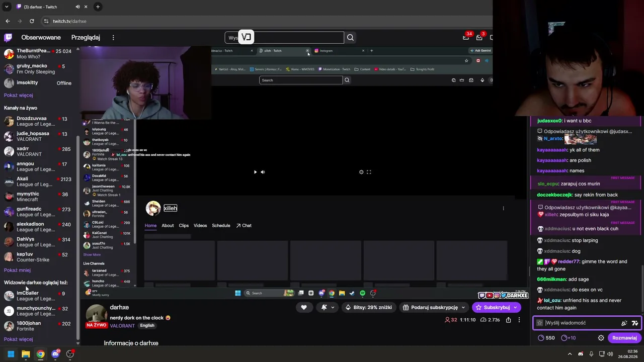Viewport: 644px width, 362px height.
Task: Open Drozdzuvvaa channel in the sidebar
Action: [x=38, y=121]
